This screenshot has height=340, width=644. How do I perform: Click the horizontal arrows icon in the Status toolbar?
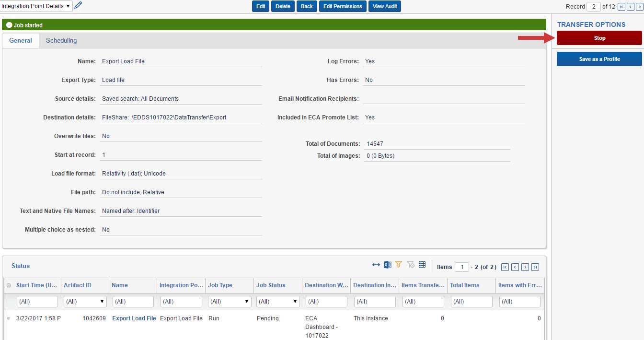pos(376,265)
